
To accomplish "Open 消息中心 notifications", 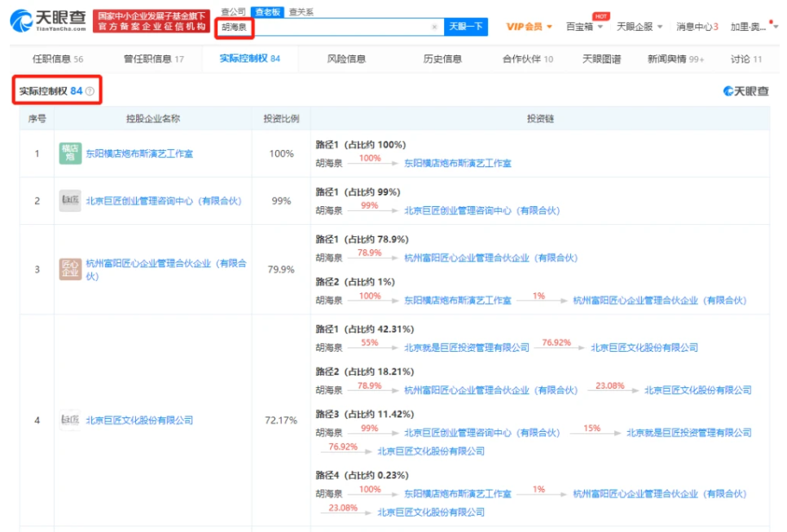I will [697, 27].
